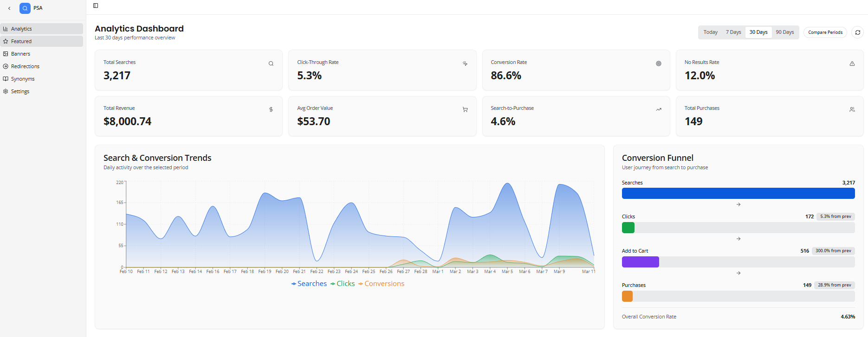
Task: Click the Featured star icon in sidebar
Action: point(6,41)
